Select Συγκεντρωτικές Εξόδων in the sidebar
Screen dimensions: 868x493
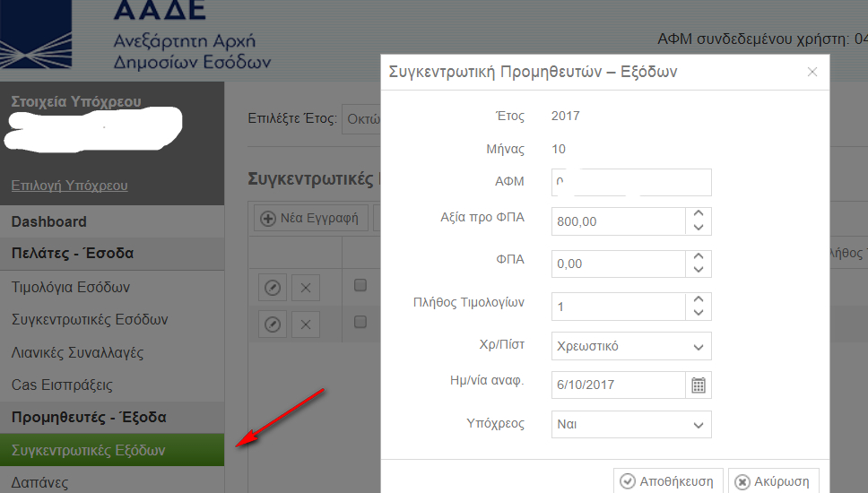pyautogui.click(x=90, y=450)
